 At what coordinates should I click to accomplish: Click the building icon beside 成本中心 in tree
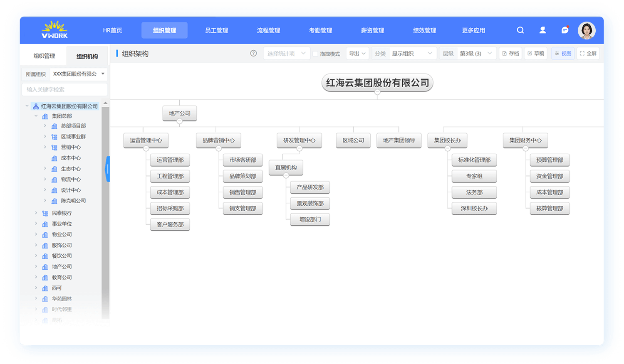pos(54,158)
